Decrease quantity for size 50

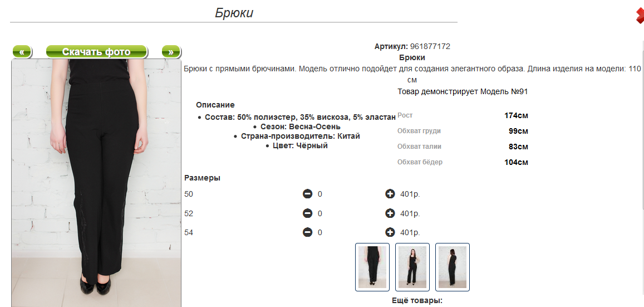point(307,194)
